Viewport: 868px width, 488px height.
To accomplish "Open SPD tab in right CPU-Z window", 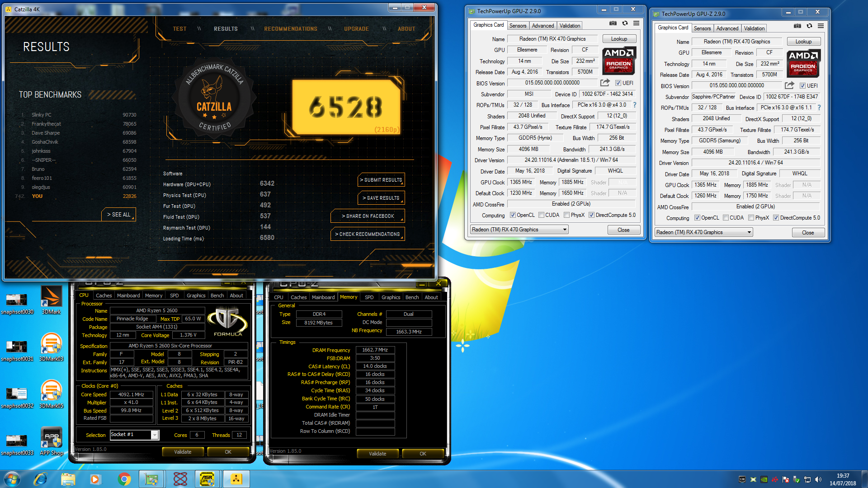I will click(369, 297).
